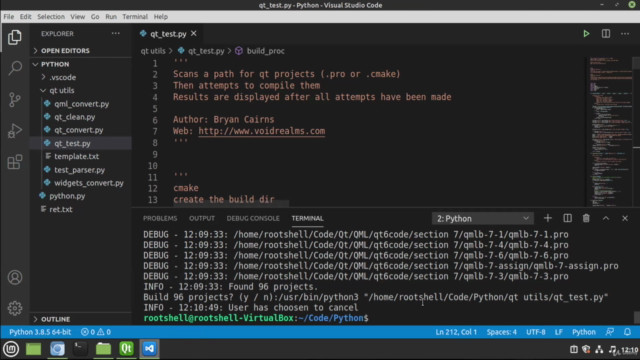Open the Accounts menu icon
The image size is (640, 360).
click(15, 278)
